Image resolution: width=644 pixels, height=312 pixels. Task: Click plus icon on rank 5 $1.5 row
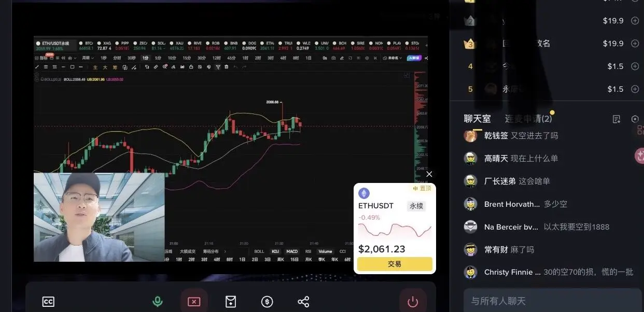click(x=635, y=89)
